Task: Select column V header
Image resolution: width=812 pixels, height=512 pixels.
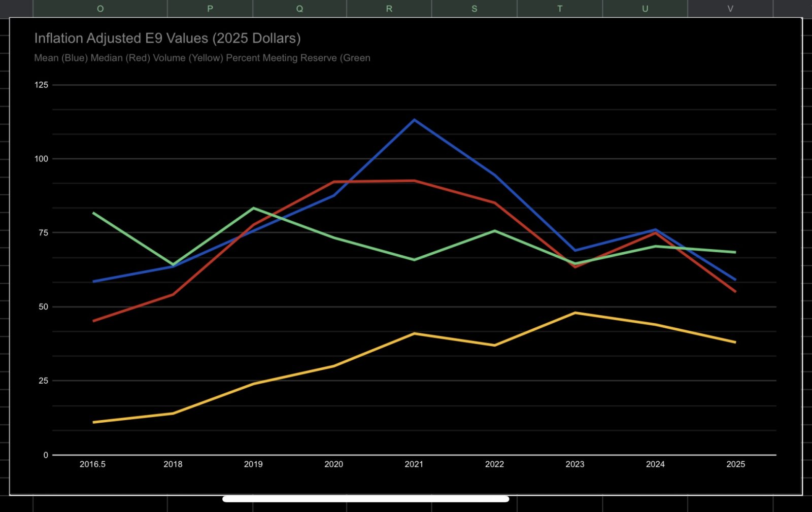Action: [x=730, y=9]
